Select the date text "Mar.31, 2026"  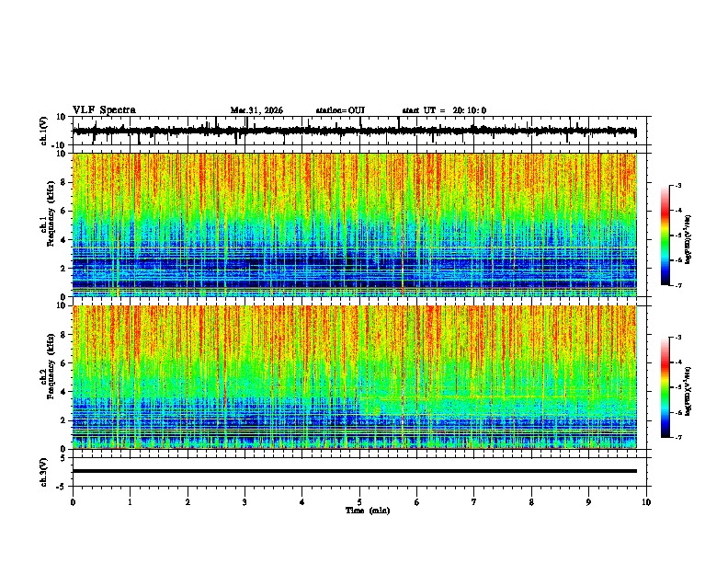coord(256,110)
